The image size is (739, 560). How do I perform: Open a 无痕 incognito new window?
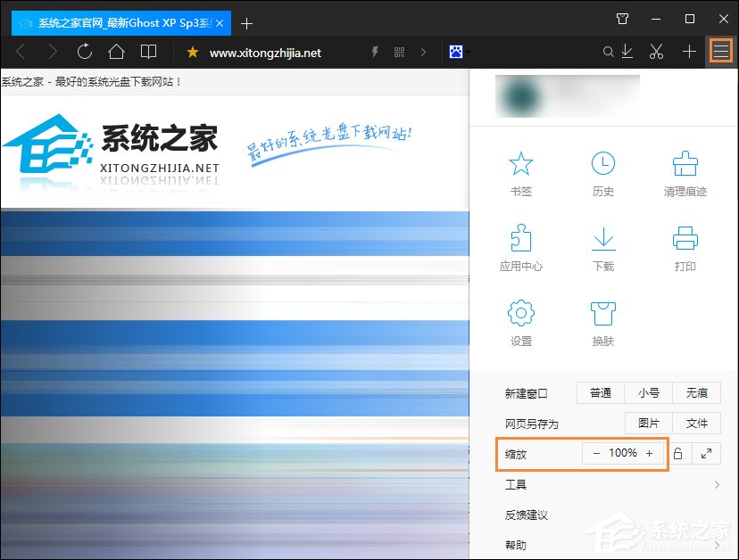click(x=696, y=393)
